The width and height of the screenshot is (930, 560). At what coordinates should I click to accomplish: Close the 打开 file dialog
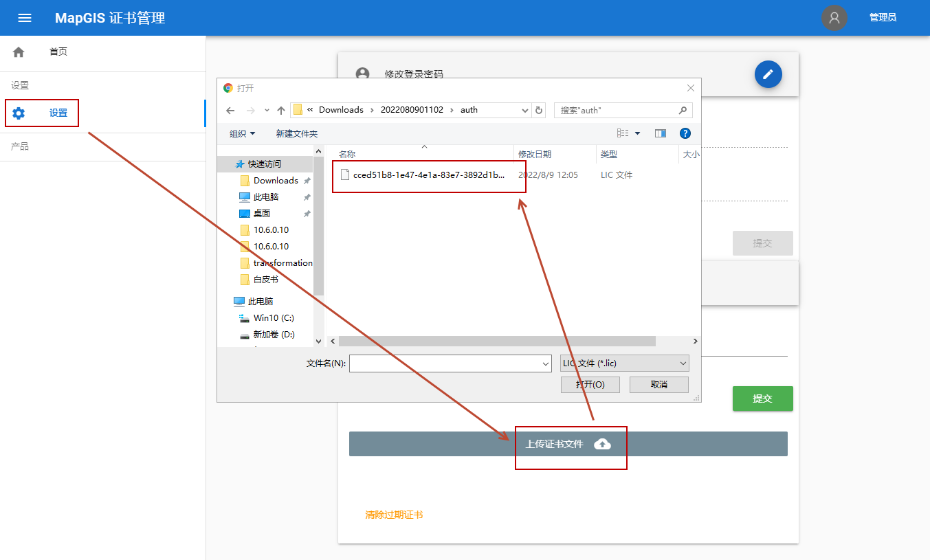[691, 88]
